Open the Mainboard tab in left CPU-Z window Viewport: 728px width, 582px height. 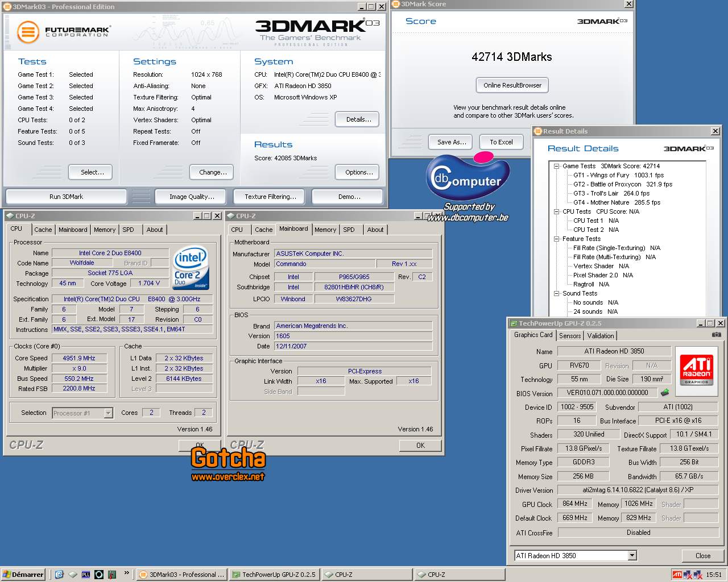pyautogui.click(x=73, y=230)
